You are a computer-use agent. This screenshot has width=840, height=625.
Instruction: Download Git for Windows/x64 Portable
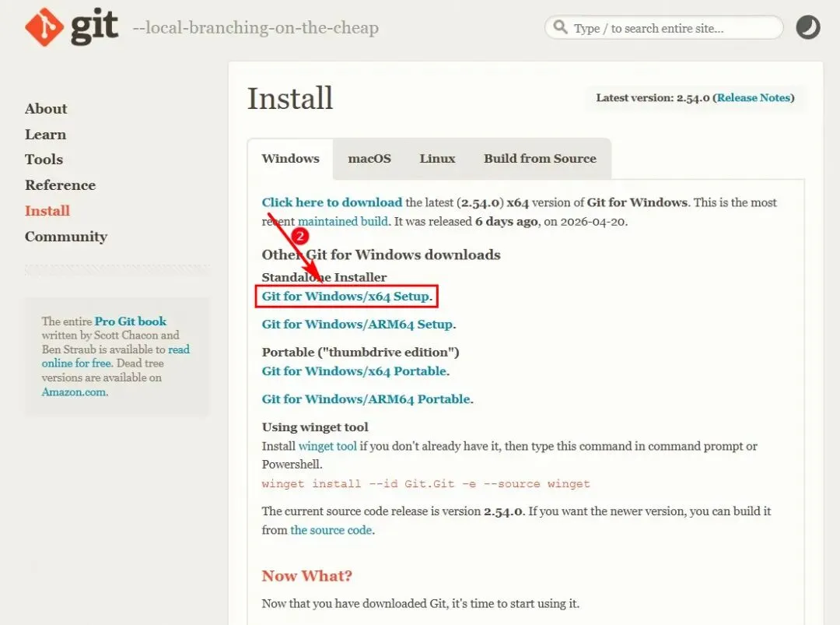pyautogui.click(x=354, y=371)
